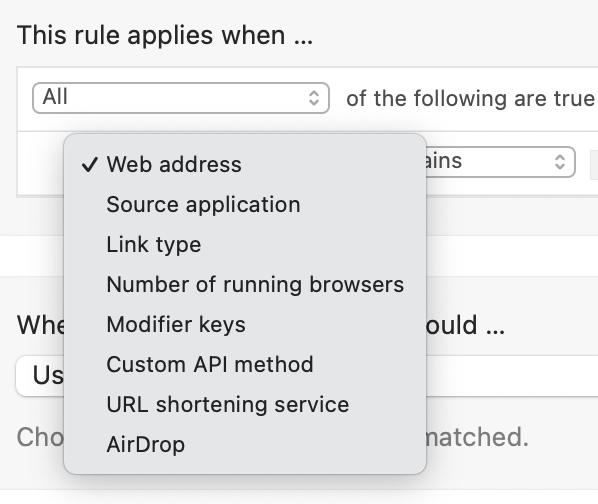Open the All match-type dropdown
Screen dimensions: 598x504
tap(181, 98)
